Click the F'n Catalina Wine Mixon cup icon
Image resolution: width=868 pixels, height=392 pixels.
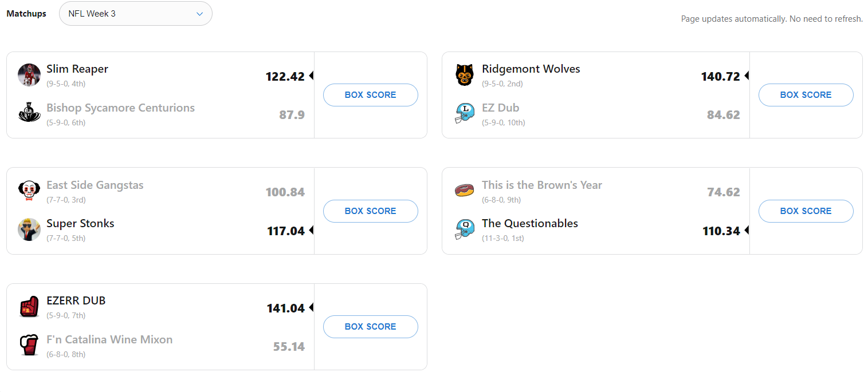29,345
